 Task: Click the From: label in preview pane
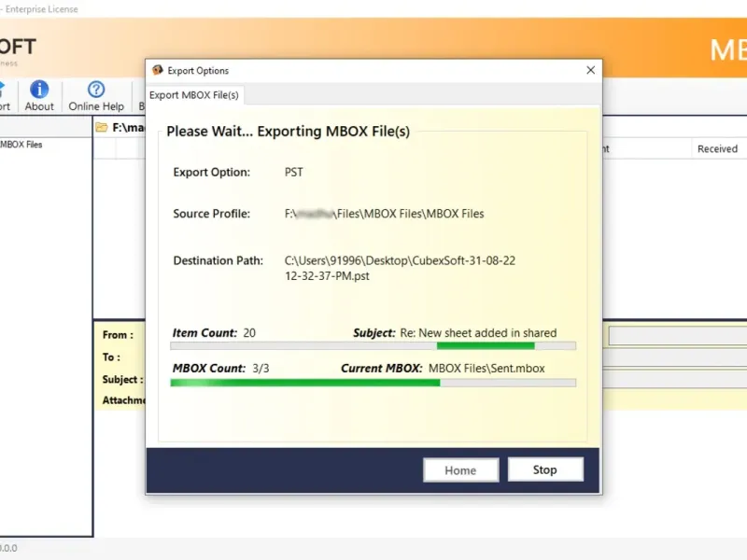tap(118, 335)
